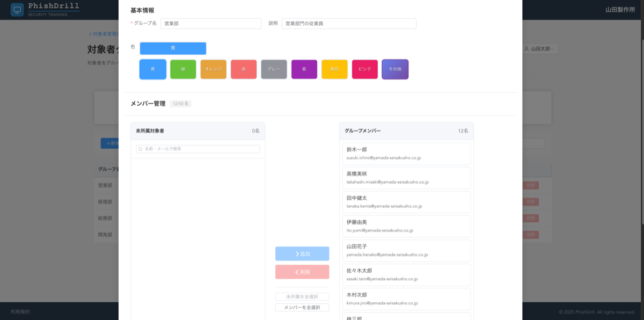Open the その他 custom color option
The height and width of the screenshot is (320, 644).
395,69
